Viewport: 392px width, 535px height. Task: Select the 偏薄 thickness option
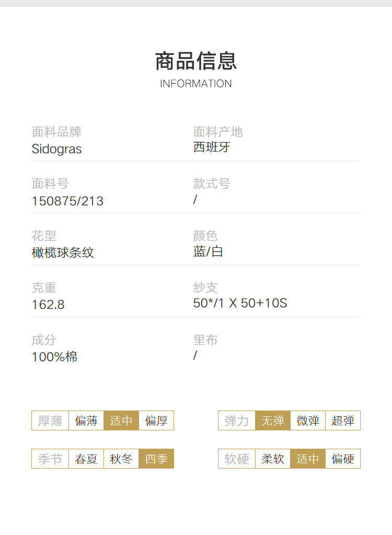(86, 420)
